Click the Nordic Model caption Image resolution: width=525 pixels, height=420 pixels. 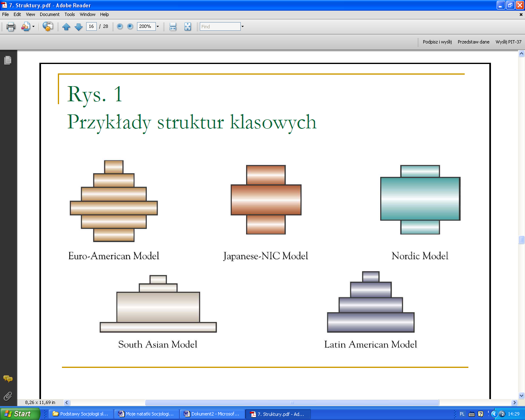pos(420,256)
